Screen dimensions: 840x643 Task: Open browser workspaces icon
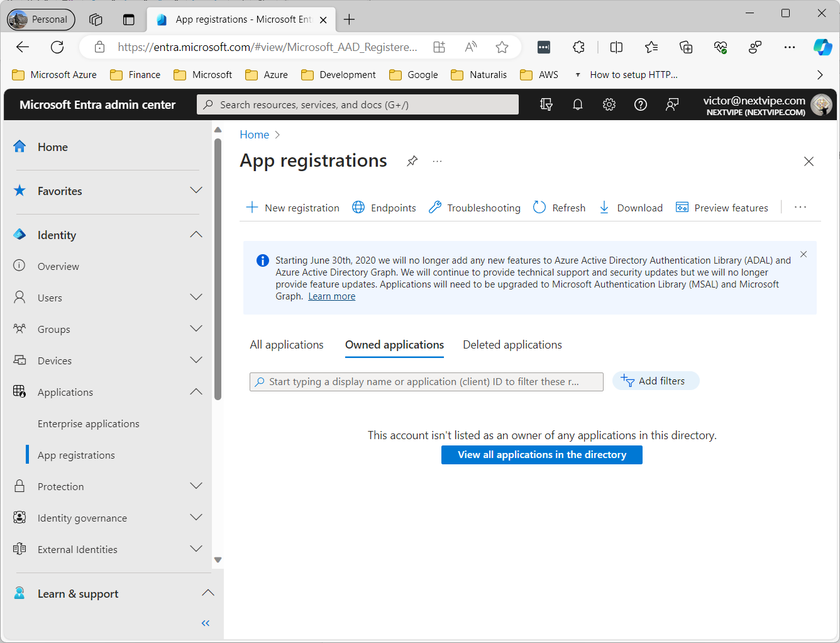click(96, 20)
